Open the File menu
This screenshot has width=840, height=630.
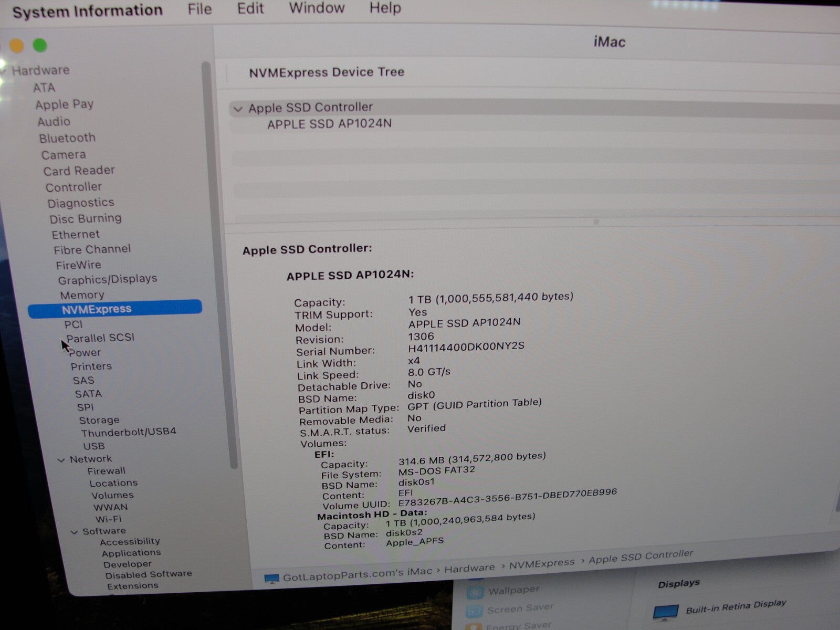tap(199, 9)
